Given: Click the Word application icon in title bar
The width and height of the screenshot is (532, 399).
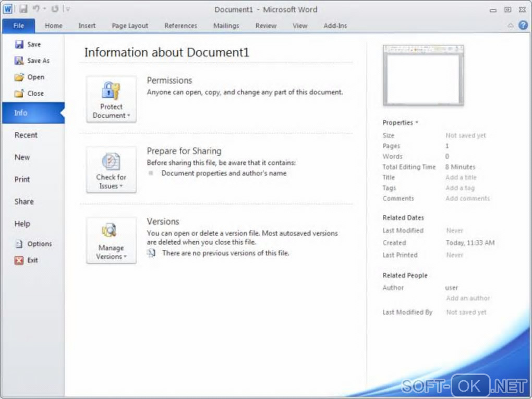Looking at the screenshot, I should click(7, 9).
